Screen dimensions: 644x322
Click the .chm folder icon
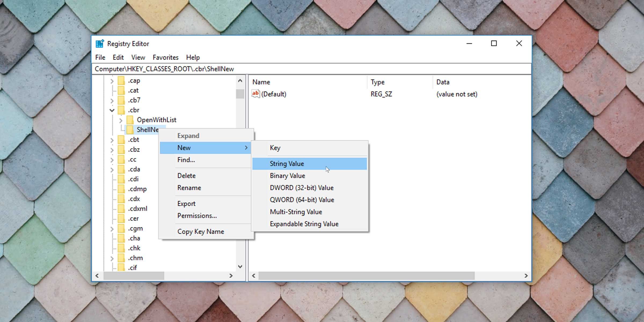121,258
